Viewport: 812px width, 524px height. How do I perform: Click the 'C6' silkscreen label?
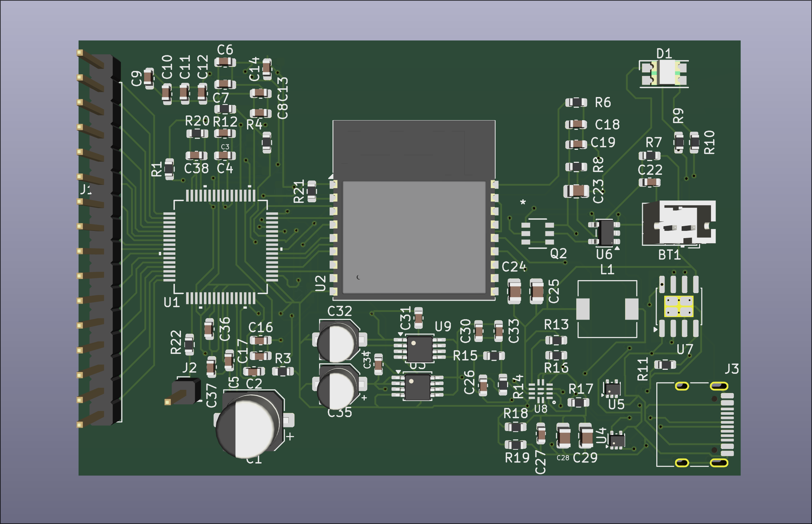[x=225, y=50]
